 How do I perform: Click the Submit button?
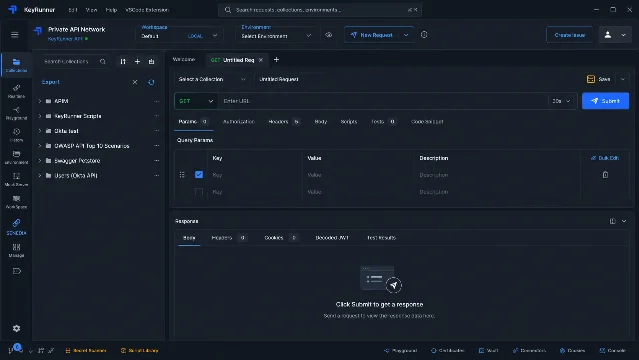[605, 101]
